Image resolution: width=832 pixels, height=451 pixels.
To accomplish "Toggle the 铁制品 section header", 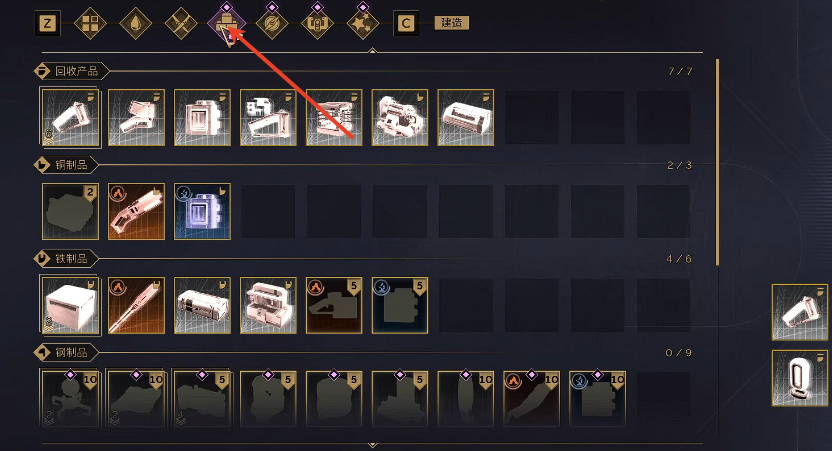I will pyautogui.click(x=66, y=259).
